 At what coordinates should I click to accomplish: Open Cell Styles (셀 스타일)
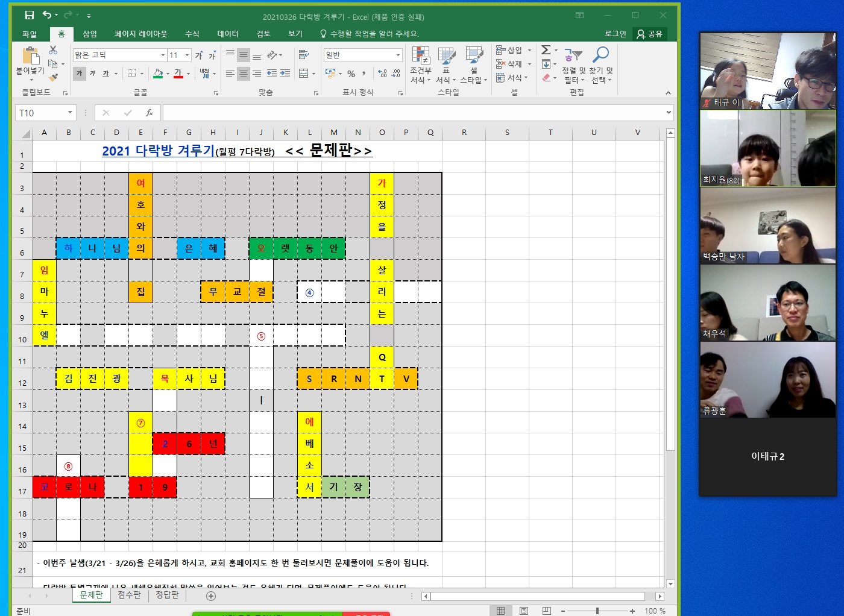point(474,65)
